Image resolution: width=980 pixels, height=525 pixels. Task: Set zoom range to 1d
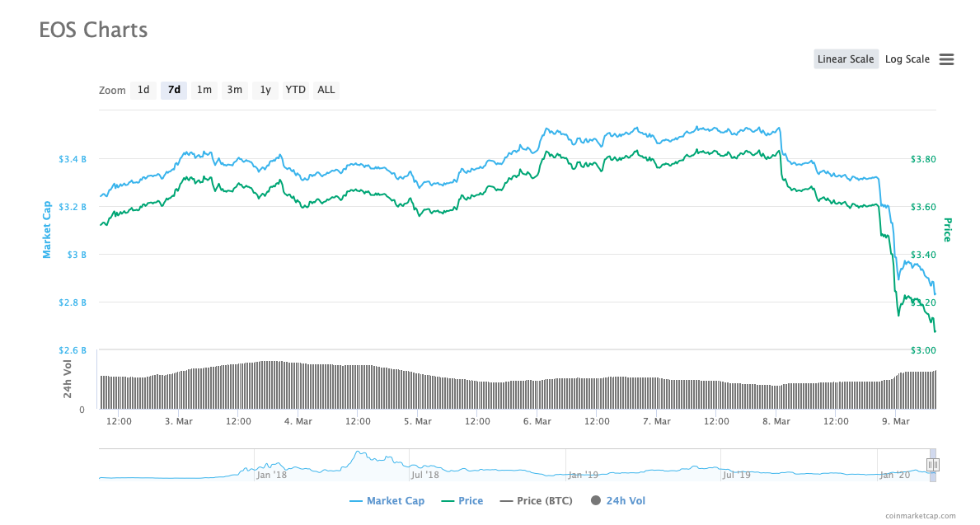[143, 90]
